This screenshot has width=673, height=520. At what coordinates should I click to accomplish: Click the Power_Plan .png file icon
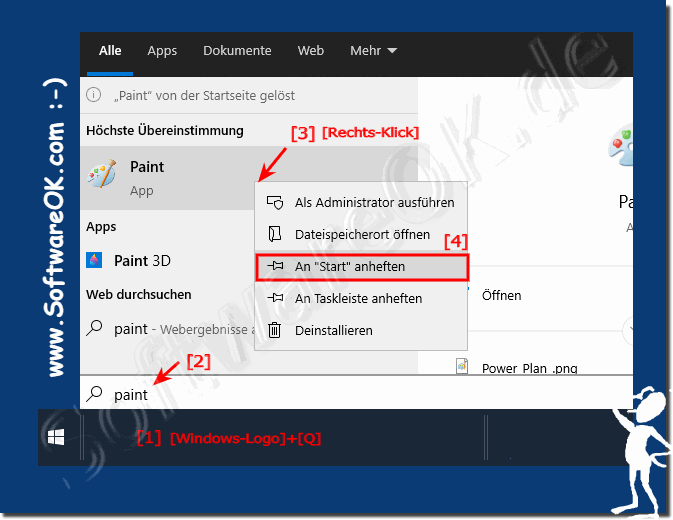[462, 367]
